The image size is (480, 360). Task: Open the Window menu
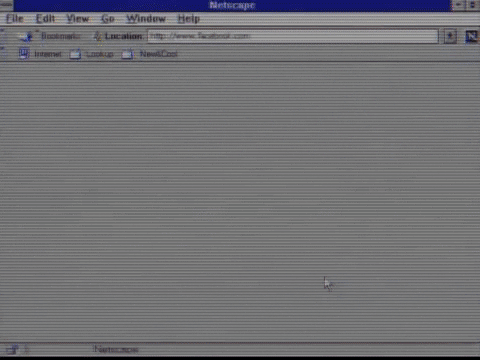[x=146, y=19]
